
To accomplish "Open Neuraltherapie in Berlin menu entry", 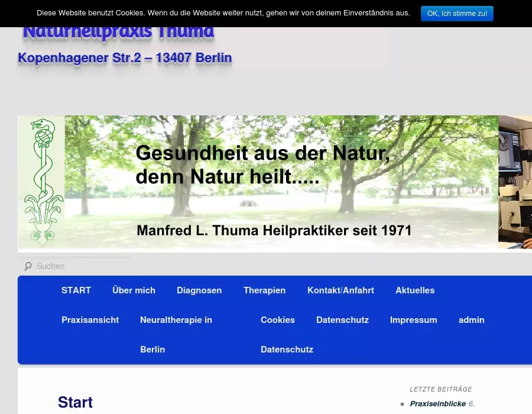I will (176, 320).
